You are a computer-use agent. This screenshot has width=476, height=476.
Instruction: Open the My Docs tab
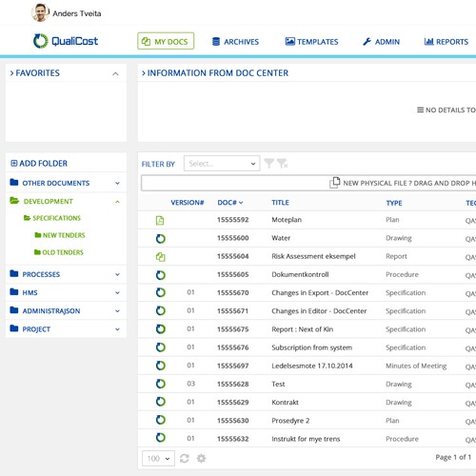point(166,41)
